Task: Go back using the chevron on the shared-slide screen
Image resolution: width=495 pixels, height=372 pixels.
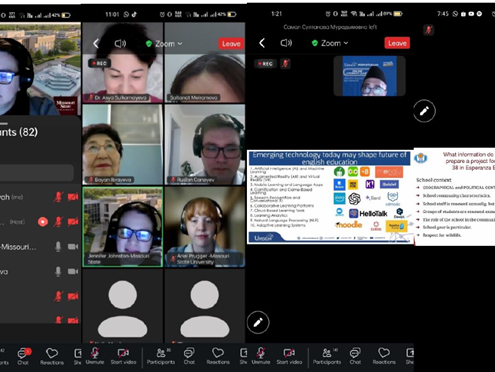Action: coord(262,43)
